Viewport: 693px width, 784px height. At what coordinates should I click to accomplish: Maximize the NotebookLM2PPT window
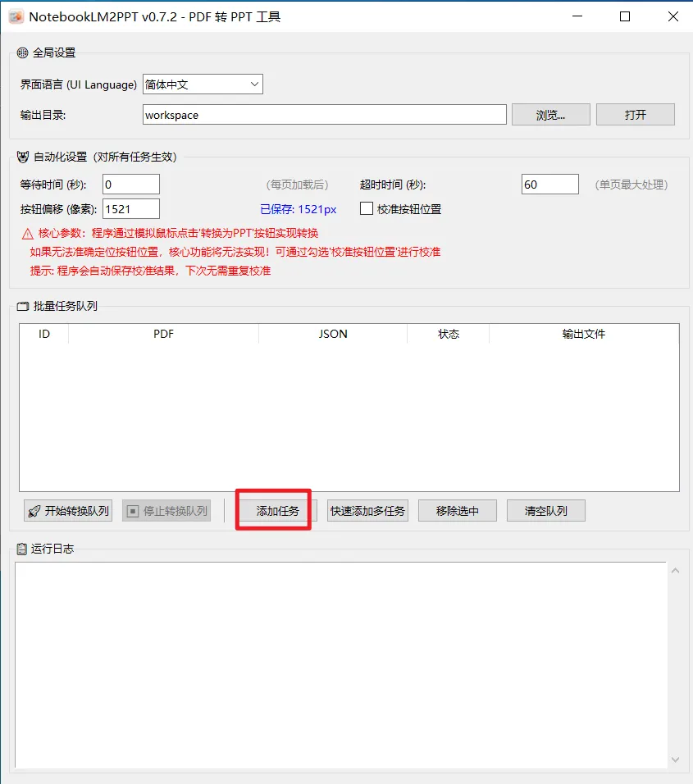[x=625, y=16]
